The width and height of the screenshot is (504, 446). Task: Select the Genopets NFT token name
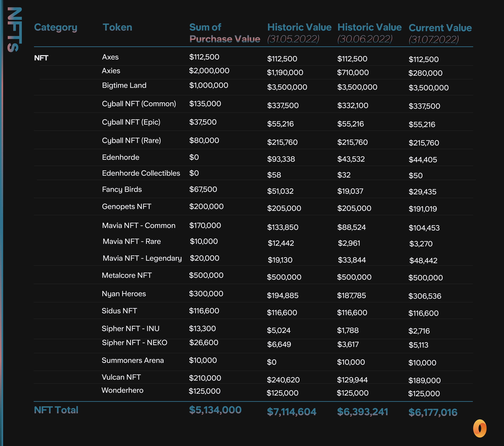[x=127, y=206]
